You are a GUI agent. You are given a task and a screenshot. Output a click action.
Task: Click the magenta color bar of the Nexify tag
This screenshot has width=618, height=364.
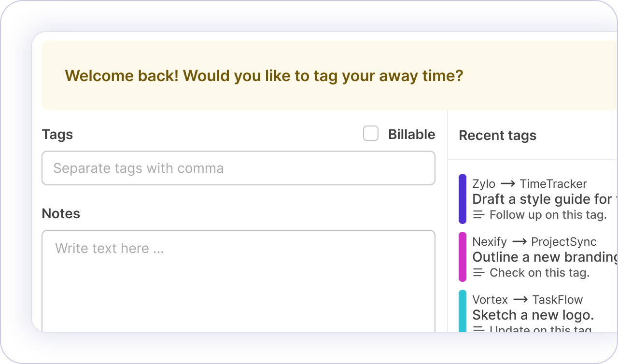point(462,257)
